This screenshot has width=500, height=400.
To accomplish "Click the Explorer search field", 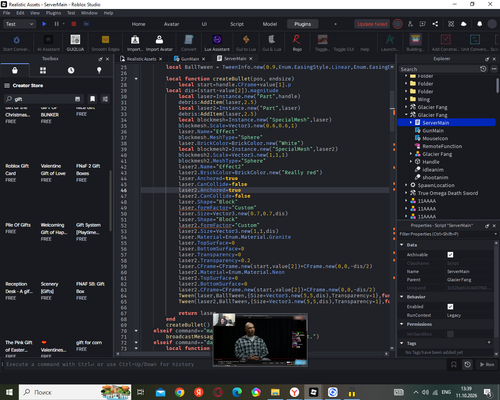I will click(439, 69).
